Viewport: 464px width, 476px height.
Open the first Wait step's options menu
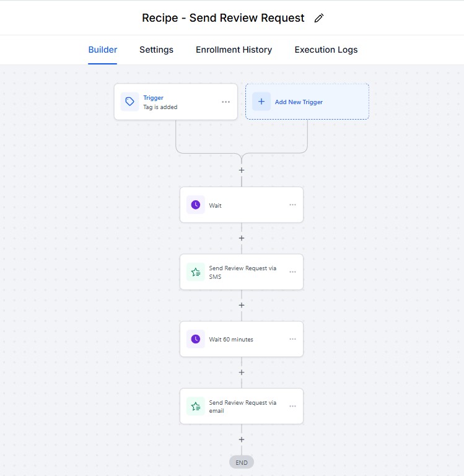click(x=292, y=205)
